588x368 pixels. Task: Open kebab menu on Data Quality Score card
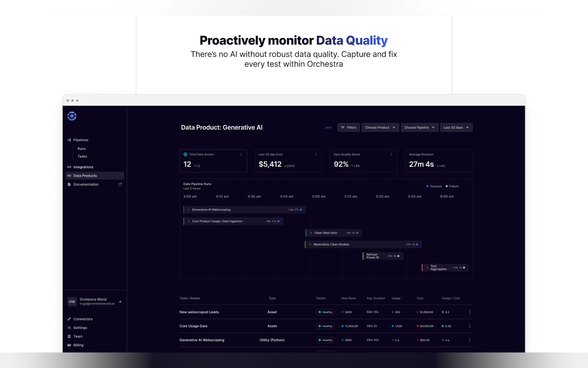point(391,155)
